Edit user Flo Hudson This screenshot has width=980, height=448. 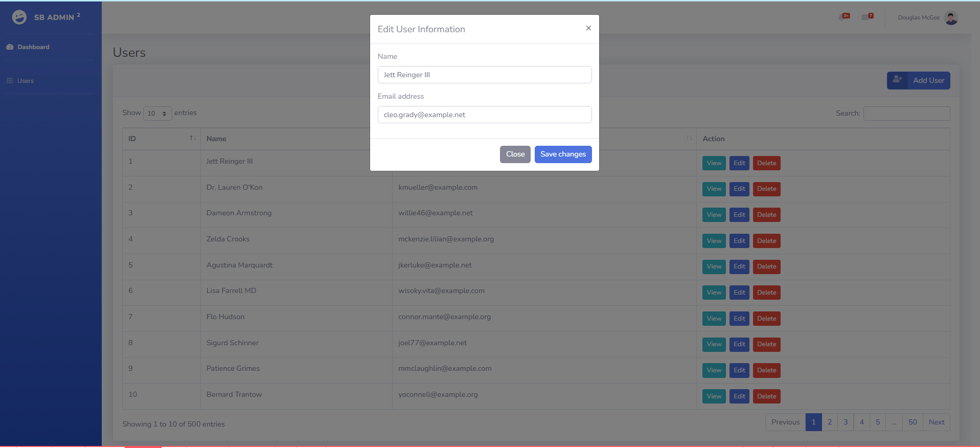point(739,319)
